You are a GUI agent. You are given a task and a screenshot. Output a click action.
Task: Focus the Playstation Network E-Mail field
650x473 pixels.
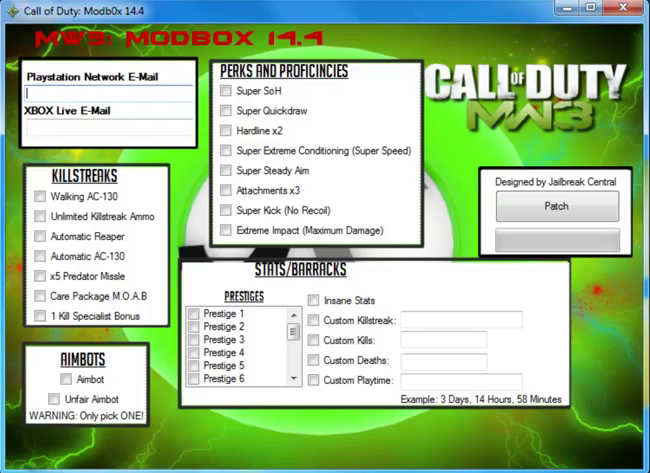tap(109, 94)
